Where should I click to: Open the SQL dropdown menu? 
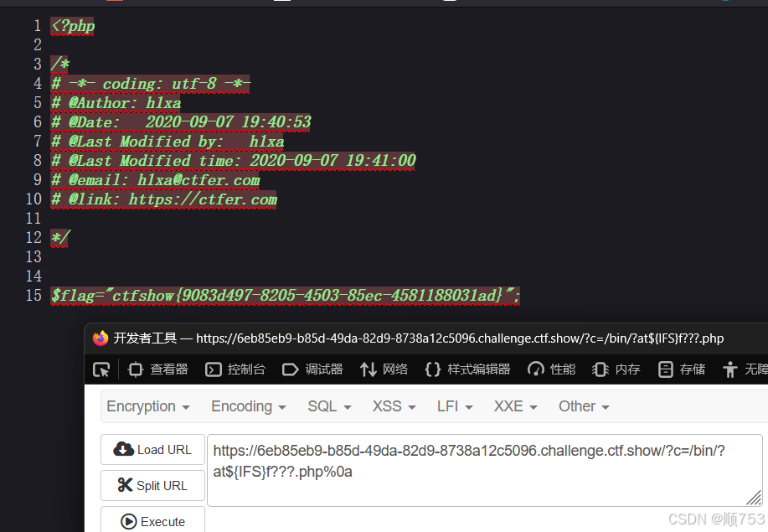tap(329, 406)
